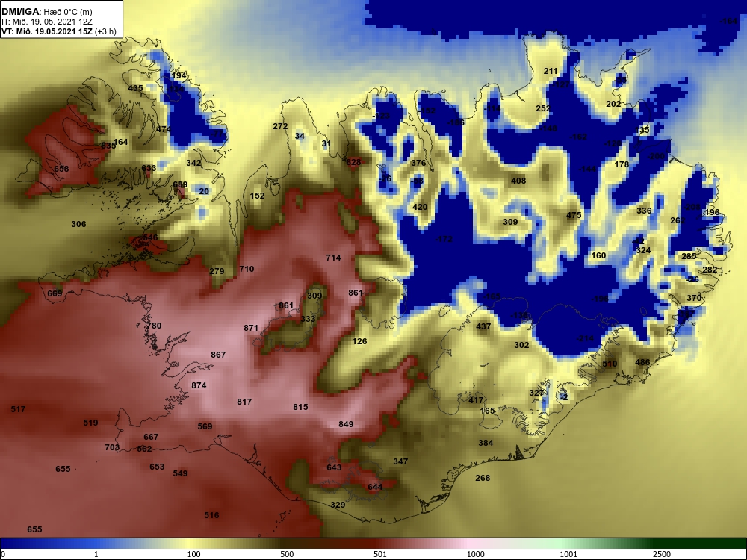This screenshot has height=560, width=747.
Task: Click the map value 194
Action: 179,75
